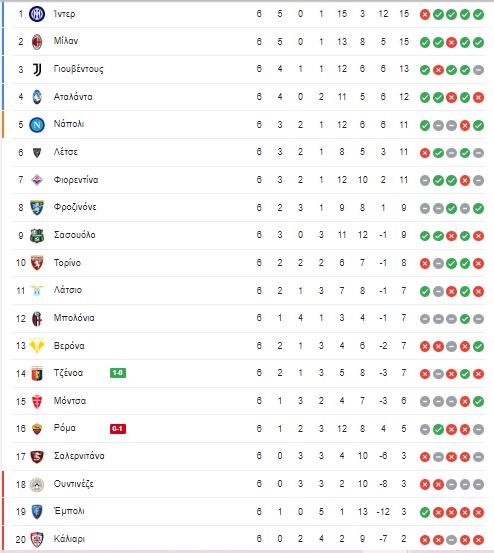Click the Milan club crest icon

coord(37,42)
